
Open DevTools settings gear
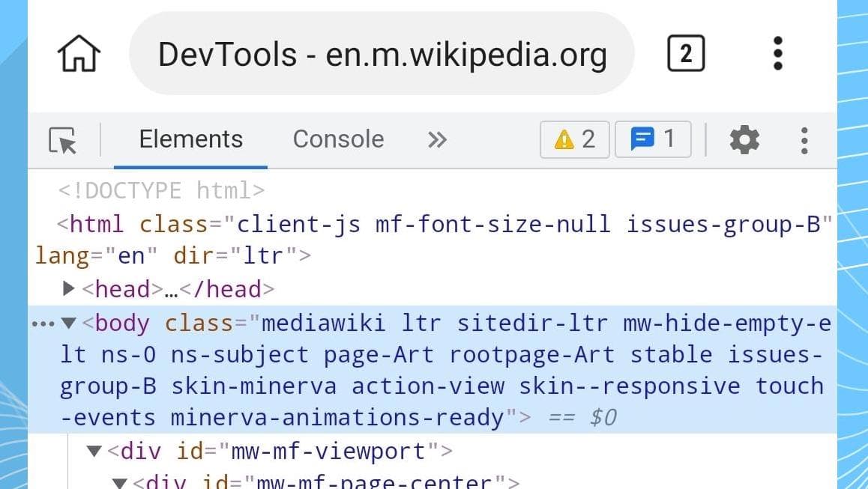[744, 140]
